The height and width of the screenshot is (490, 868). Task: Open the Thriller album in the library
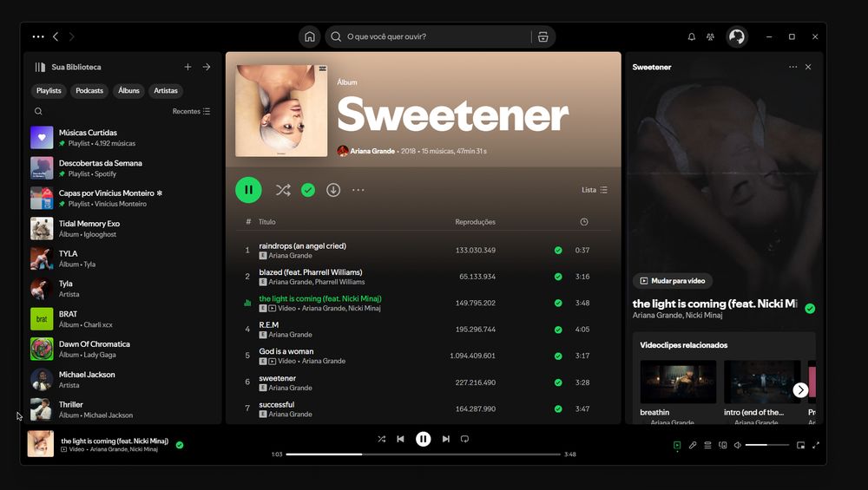[123, 409]
